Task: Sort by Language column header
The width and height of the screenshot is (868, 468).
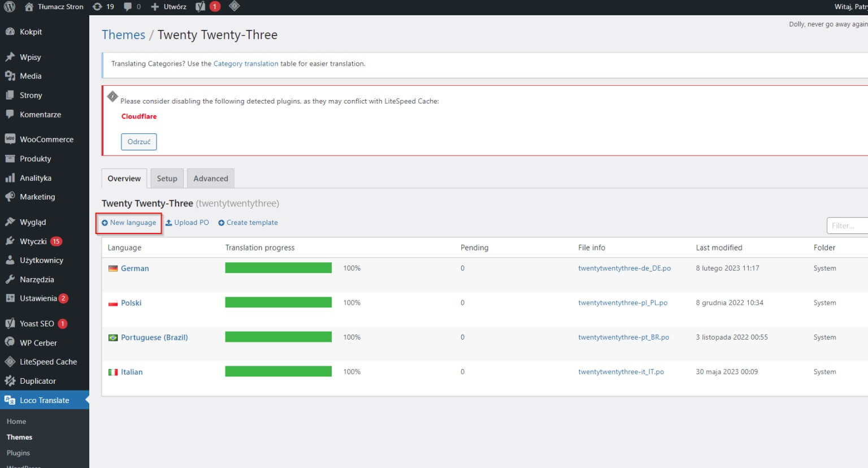Action: coord(124,248)
